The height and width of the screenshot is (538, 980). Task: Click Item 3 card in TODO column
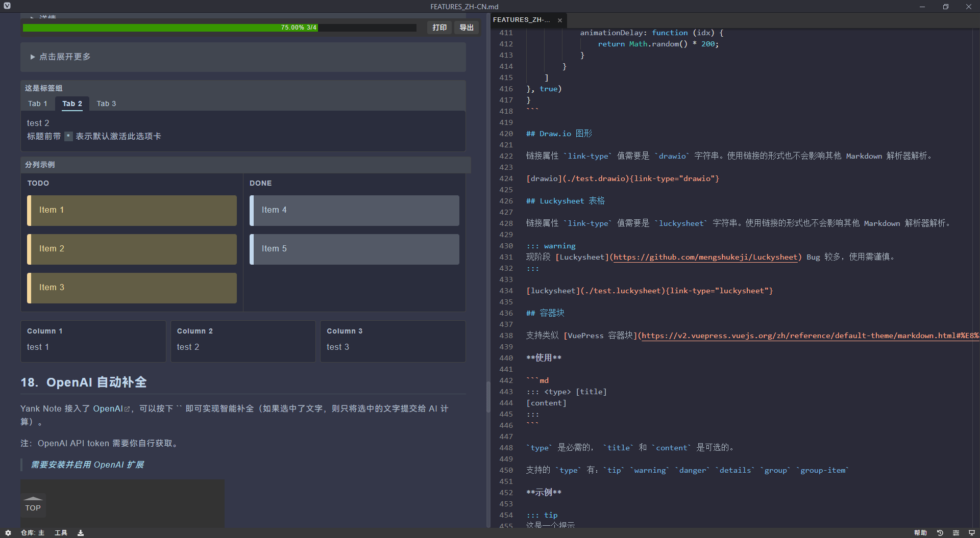click(132, 288)
